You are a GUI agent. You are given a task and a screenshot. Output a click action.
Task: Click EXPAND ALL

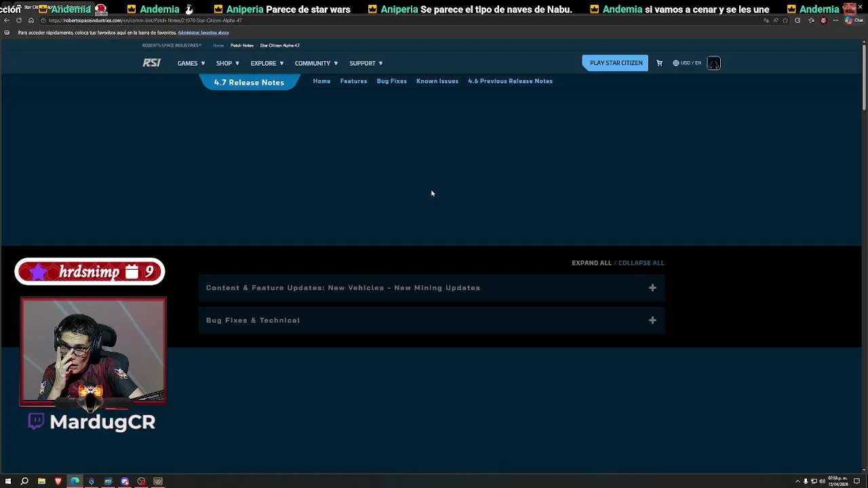click(591, 263)
